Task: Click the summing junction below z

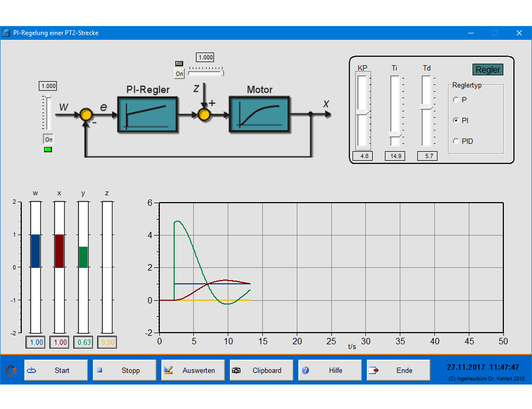Action: (204, 115)
